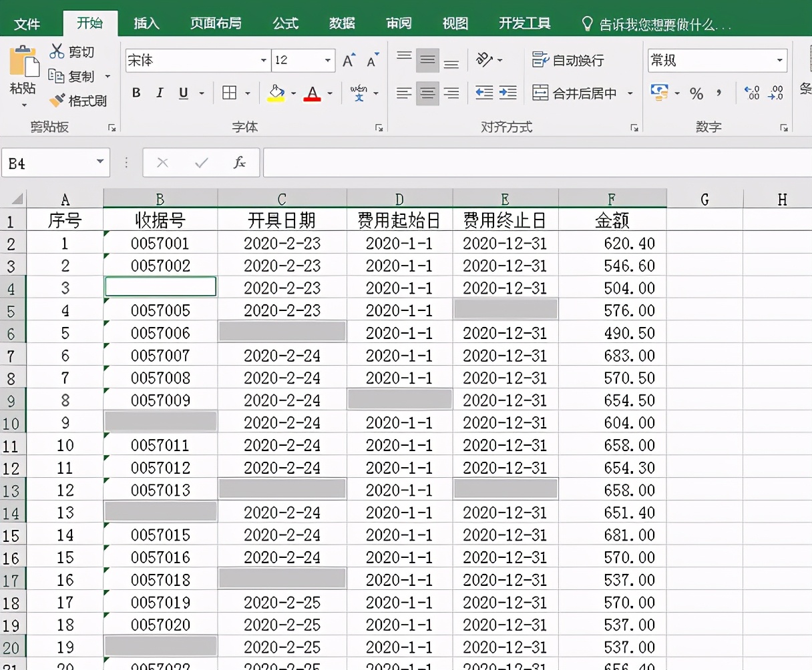Toggle center horizontal alignment
Image resolution: width=812 pixels, height=670 pixels.
427,93
